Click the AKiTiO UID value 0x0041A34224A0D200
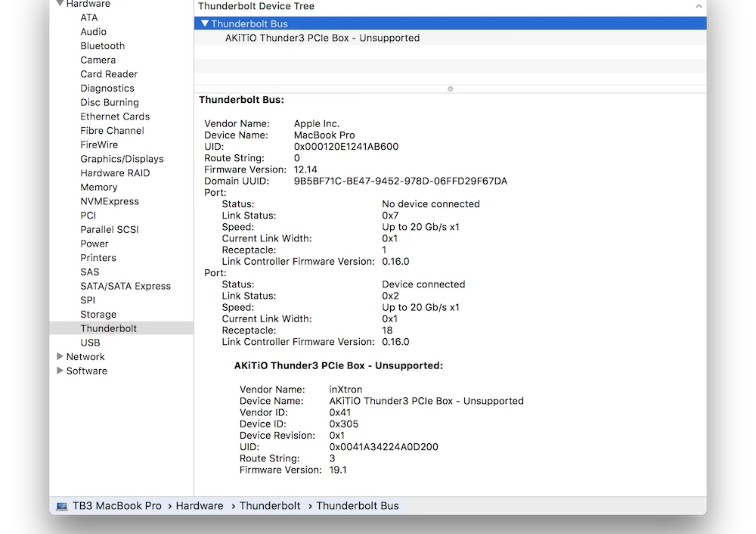The image size is (756, 534). click(384, 447)
